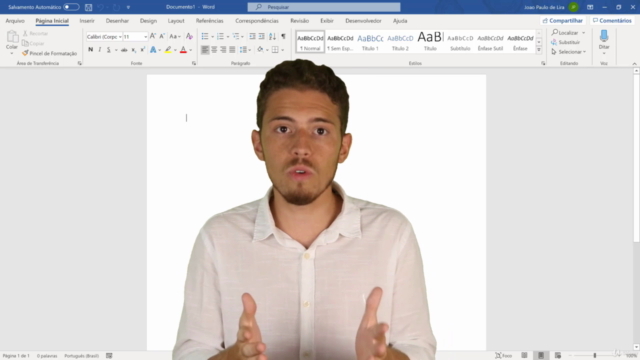Viewport: 640px width, 360px height.
Task: Toggle strikethrough formatting
Action: [124, 49]
